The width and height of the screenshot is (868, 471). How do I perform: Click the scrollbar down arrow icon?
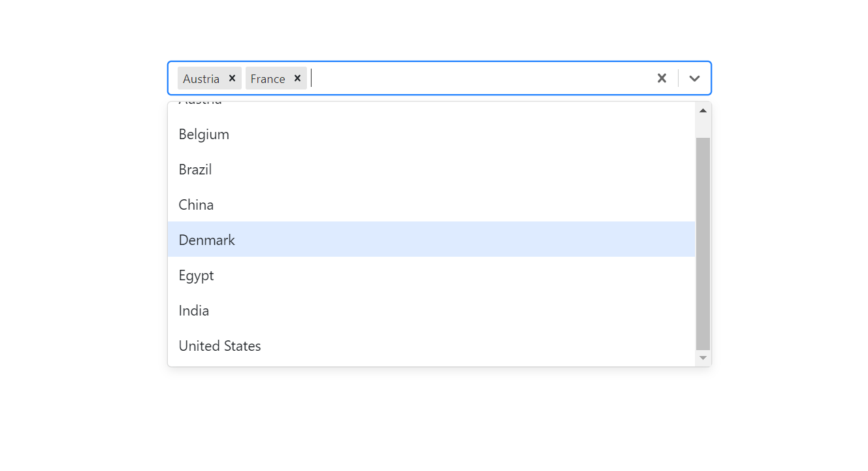(x=703, y=357)
